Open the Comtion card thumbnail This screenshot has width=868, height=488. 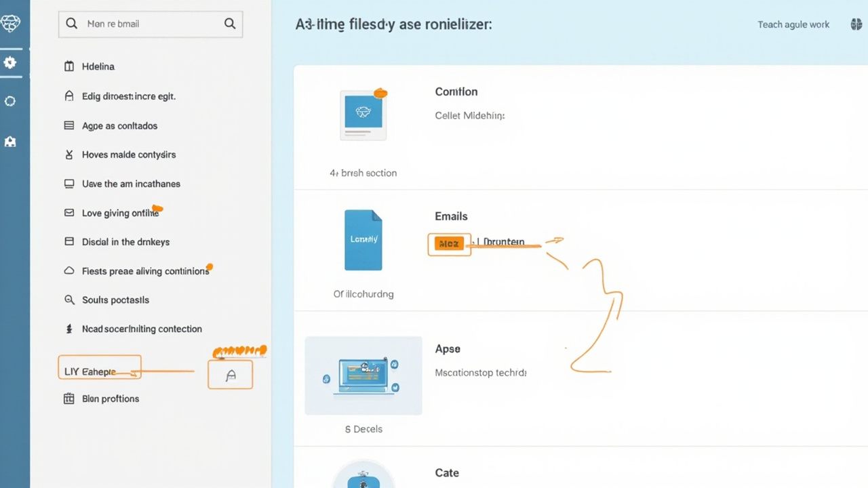click(363, 115)
